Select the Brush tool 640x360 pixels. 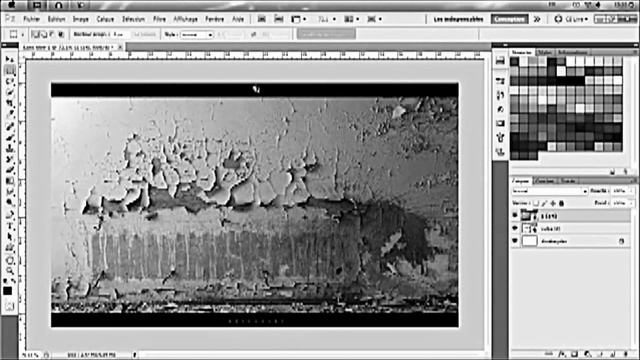(x=9, y=137)
